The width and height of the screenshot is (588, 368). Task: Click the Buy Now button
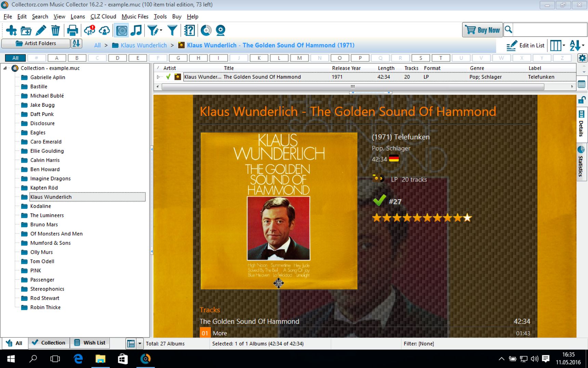pyautogui.click(x=482, y=30)
